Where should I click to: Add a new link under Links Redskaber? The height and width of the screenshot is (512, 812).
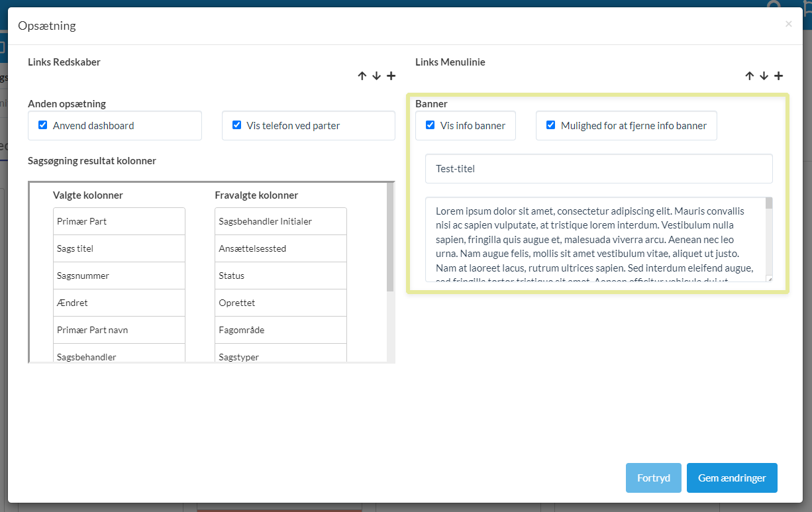tap(391, 76)
